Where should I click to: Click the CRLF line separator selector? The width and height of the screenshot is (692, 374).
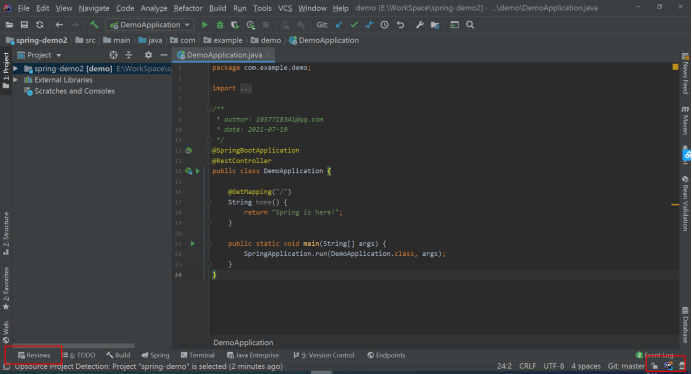click(527, 366)
